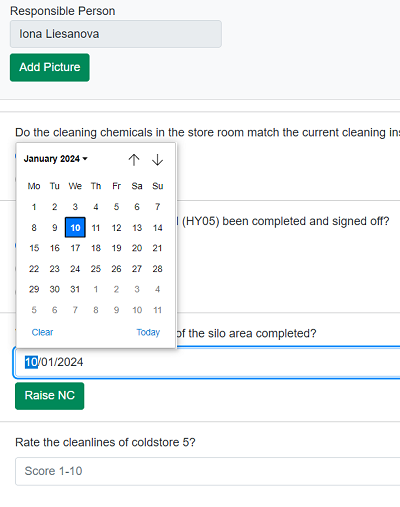400x507 pixels.
Task: Select February 4 greyed-out date
Action: coord(158,289)
